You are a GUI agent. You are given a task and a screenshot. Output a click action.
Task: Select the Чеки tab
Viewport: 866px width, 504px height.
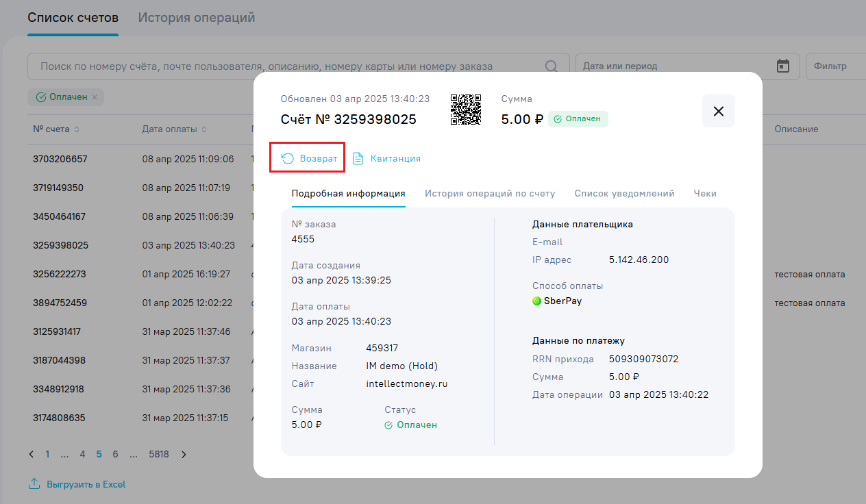704,193
